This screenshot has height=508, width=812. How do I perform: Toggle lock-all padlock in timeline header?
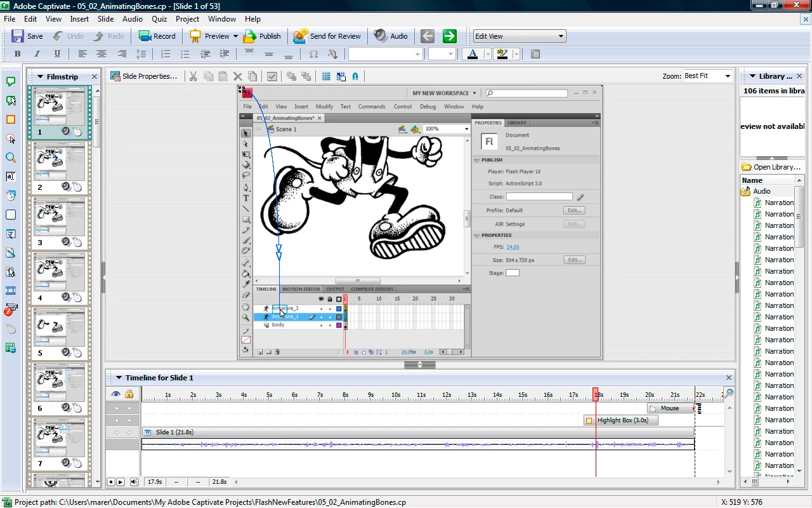pyautogui.click(x=129, y=394)
